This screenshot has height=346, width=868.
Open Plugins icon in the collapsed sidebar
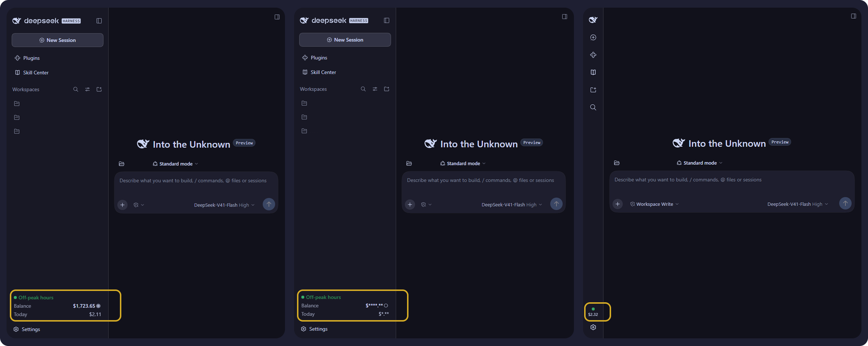tap(593, 55)
